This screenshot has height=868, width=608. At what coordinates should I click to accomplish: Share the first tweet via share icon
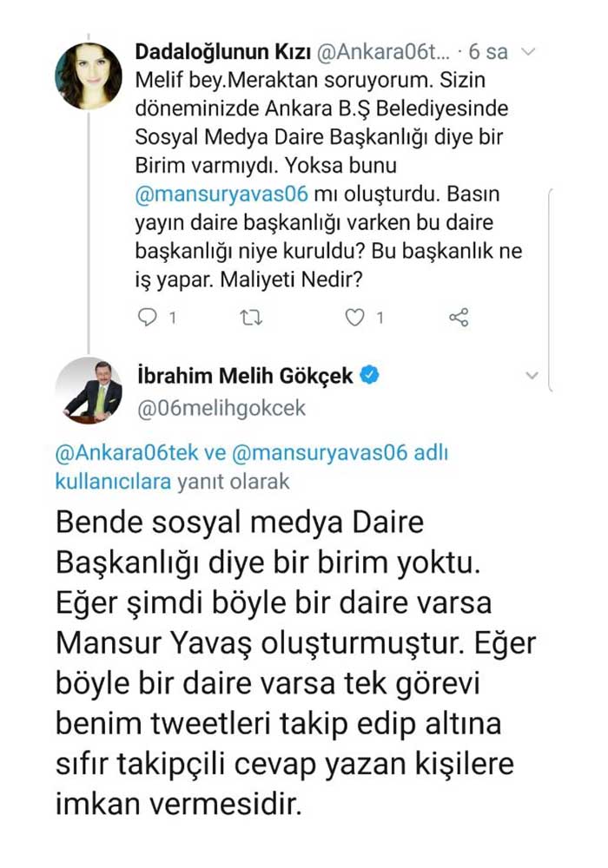(x=459, y=318)
